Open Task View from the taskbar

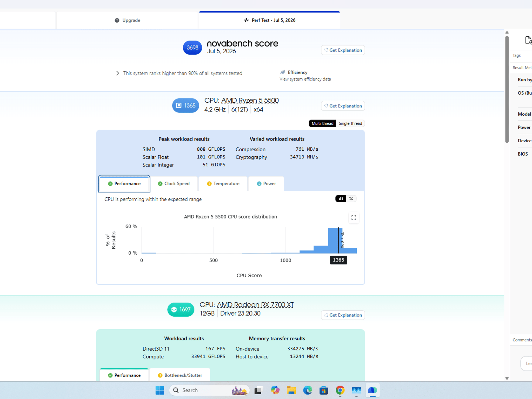click(258, 390)
